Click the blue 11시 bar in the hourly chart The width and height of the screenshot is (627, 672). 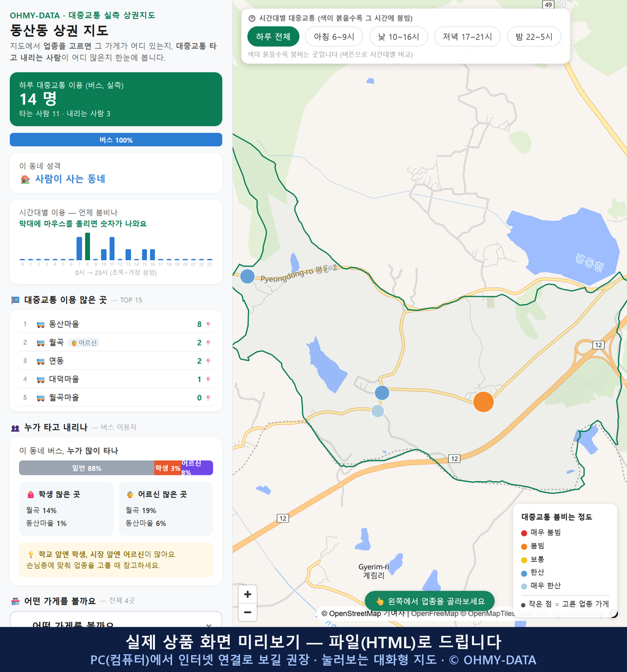(112, 248)
